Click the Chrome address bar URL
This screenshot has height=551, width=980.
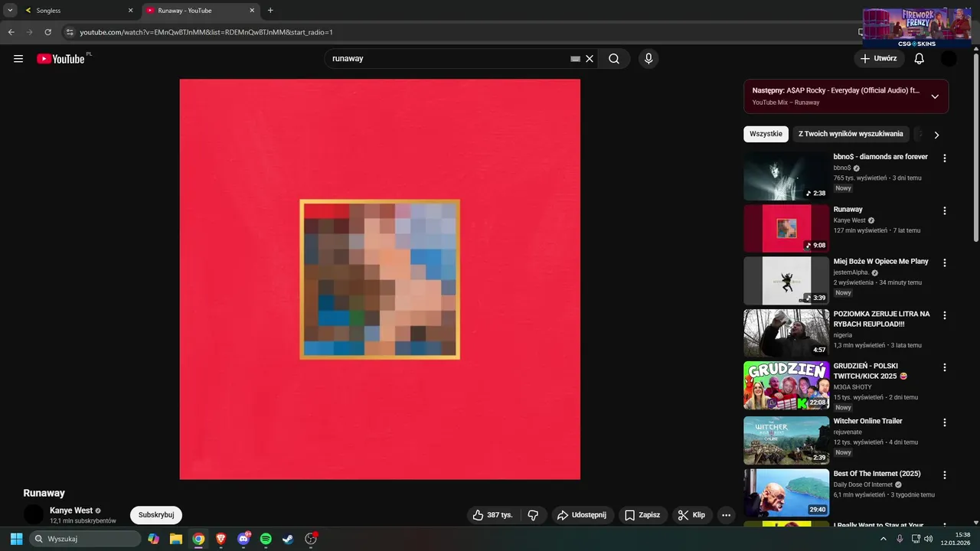(x=206, y=32)
